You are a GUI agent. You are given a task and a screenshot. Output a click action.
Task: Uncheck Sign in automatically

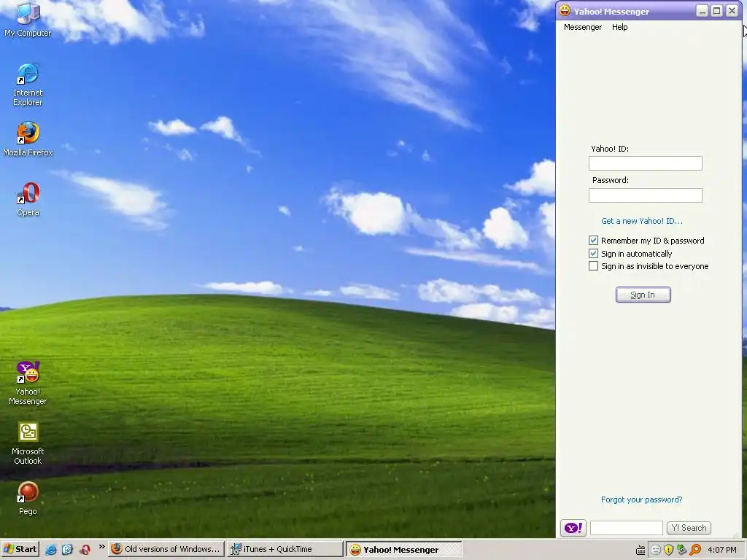point(593,253)
